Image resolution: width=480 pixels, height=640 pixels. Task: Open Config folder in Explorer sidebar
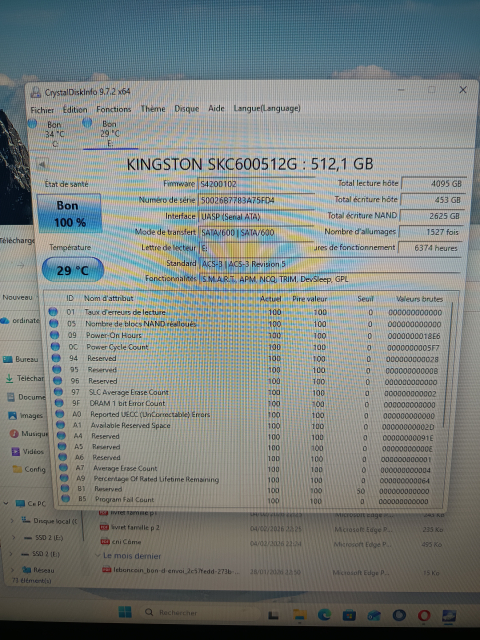pyautogui.click(x=29, y=469)
